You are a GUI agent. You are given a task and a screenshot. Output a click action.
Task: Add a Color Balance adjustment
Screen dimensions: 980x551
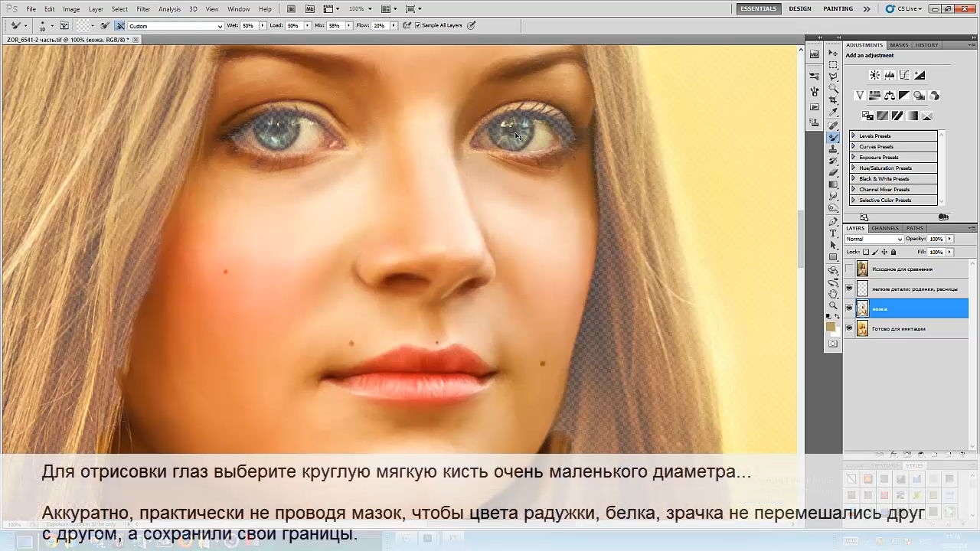click(x=890, y=96)
